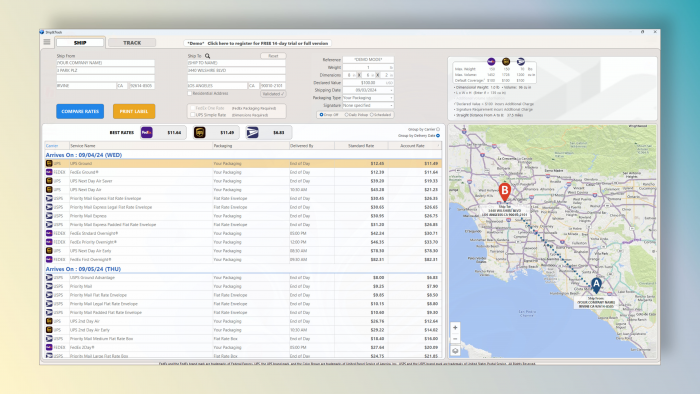
Task: Enable the UPS Simple Rate checkbox
Action: click(x=193, y=115)
